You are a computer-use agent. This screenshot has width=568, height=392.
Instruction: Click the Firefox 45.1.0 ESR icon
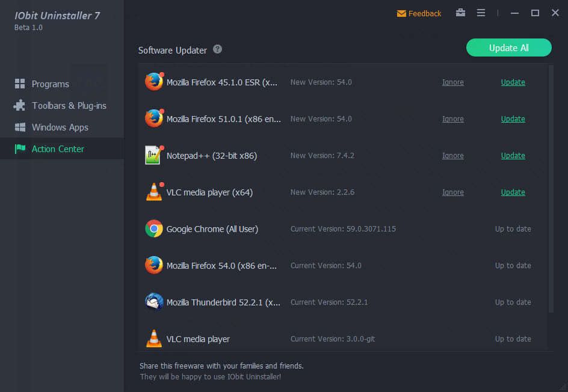point(154,82)
